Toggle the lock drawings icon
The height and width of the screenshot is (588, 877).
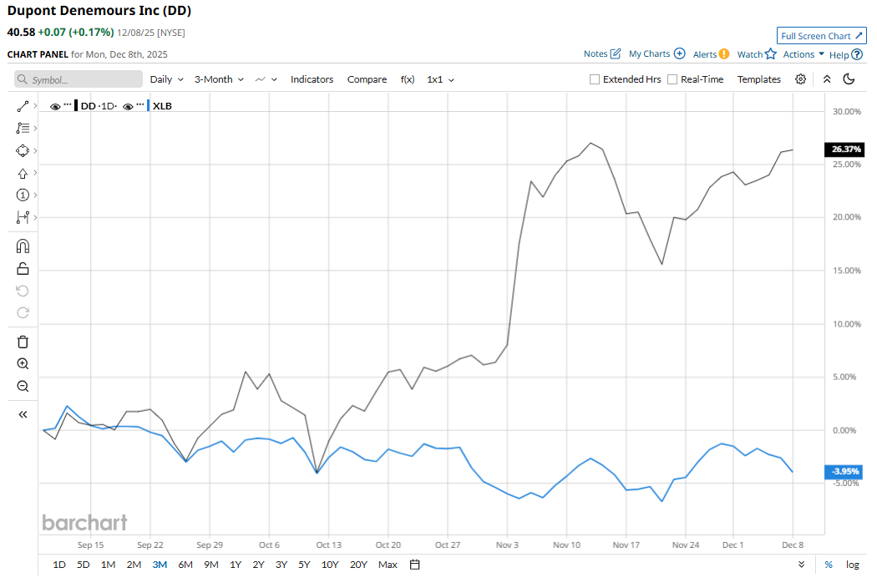pos(23,269)
